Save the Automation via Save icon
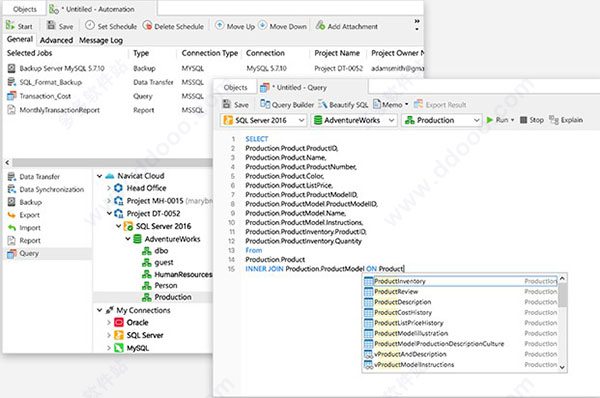Screen dimensions: 600x398 click(x=51, y=26)
